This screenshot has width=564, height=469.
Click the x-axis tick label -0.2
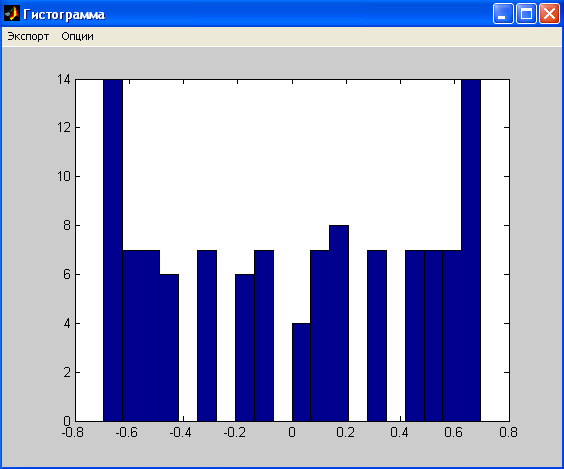235,432
